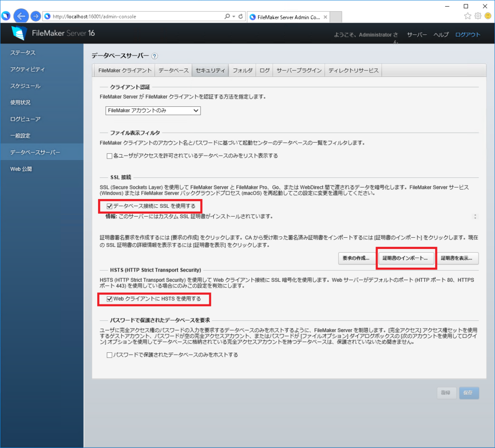Click the FileMaker Server logo icon
The height and width of the screenshot is (448, 495).
(x=19, y=33)
